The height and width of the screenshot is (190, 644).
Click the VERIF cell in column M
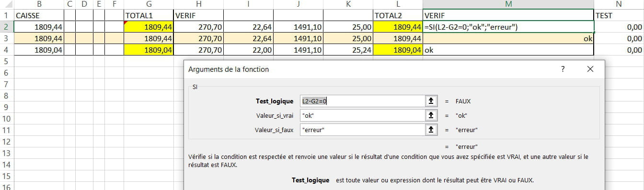[x=508, y=15]
